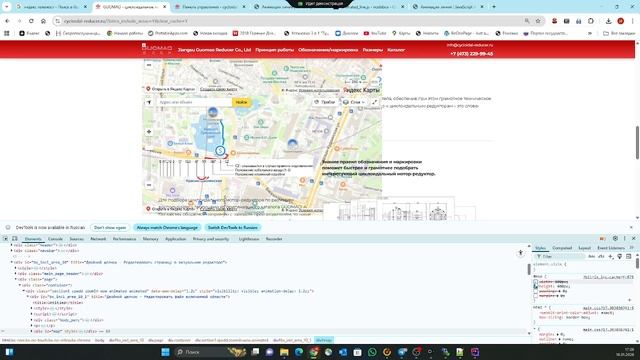The height and width of the screenshot is (360, 640).
Task: Toggle Пробки traffic button on map
Action: pos(324,102)
